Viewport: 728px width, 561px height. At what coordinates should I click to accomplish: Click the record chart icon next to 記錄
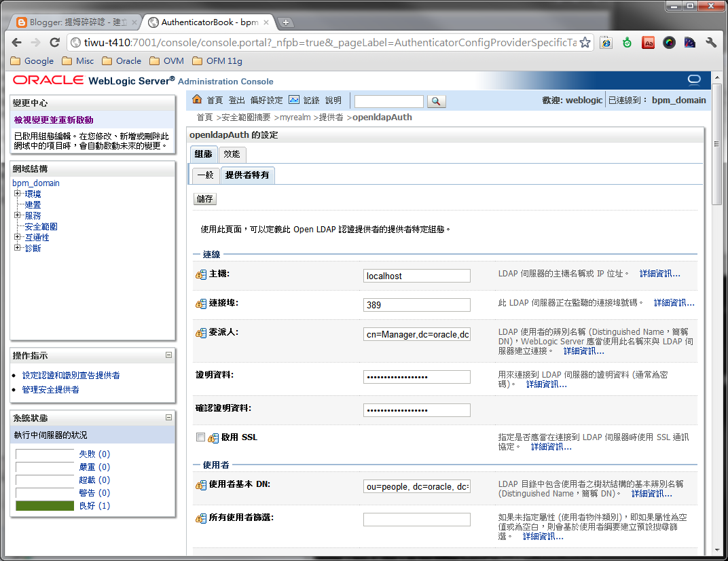pyautogui.click(x=294, y=100)
